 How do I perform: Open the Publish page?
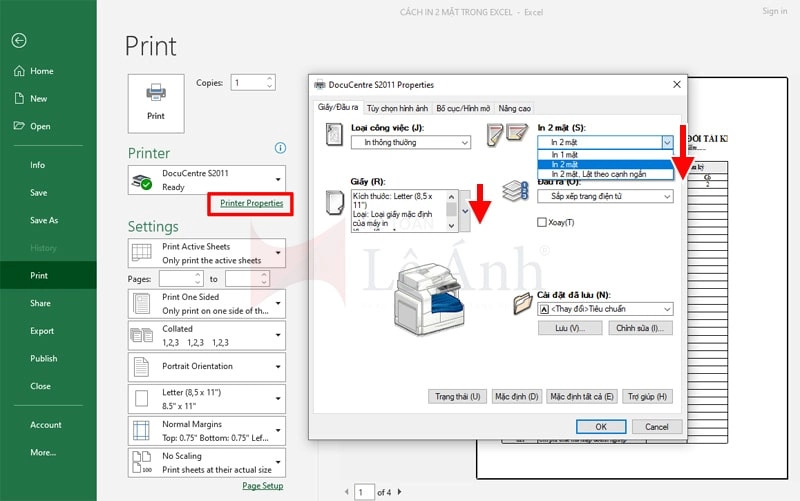click(x=43, y=358)
